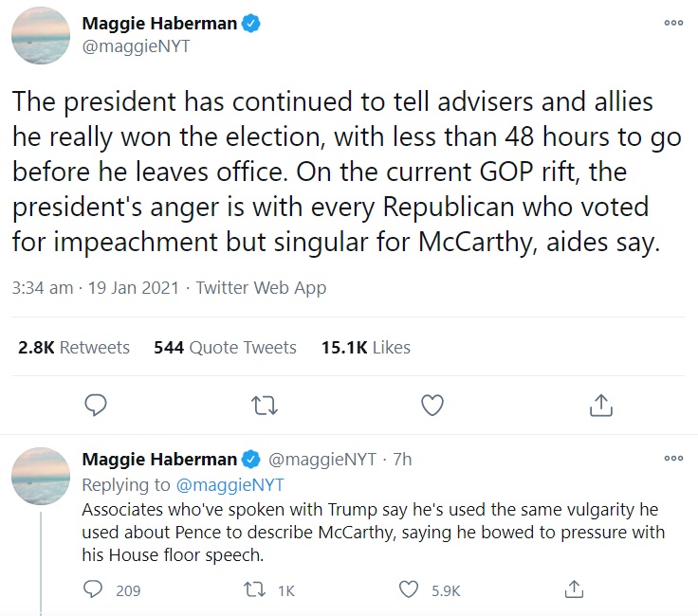Open the 3:34 am · 19 Jan 2021 timestamp
The image size is (698, 616).
[x=98, y=288]
